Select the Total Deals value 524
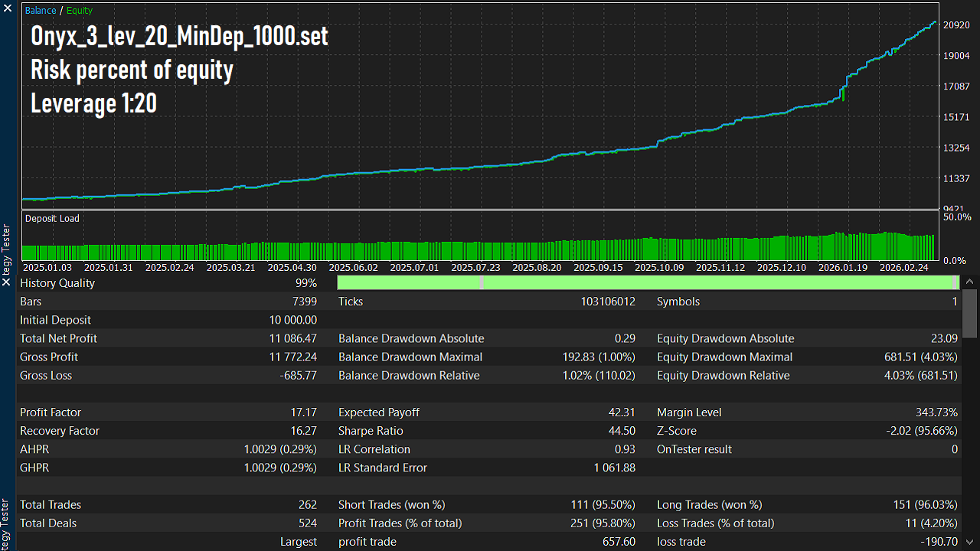Viewport: 980px width, 551px height. (308, 523)
